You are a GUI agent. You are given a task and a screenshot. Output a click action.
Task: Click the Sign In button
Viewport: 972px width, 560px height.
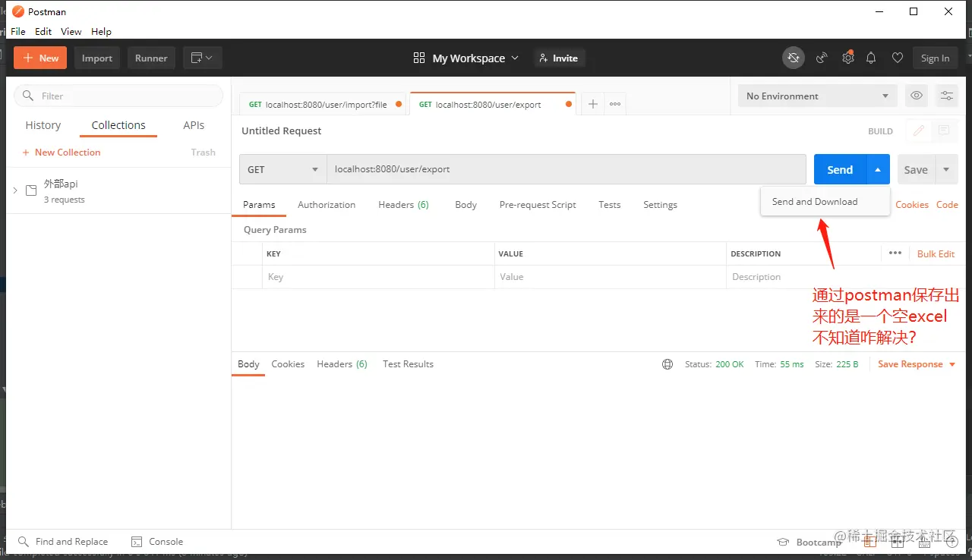pos(935,58)
